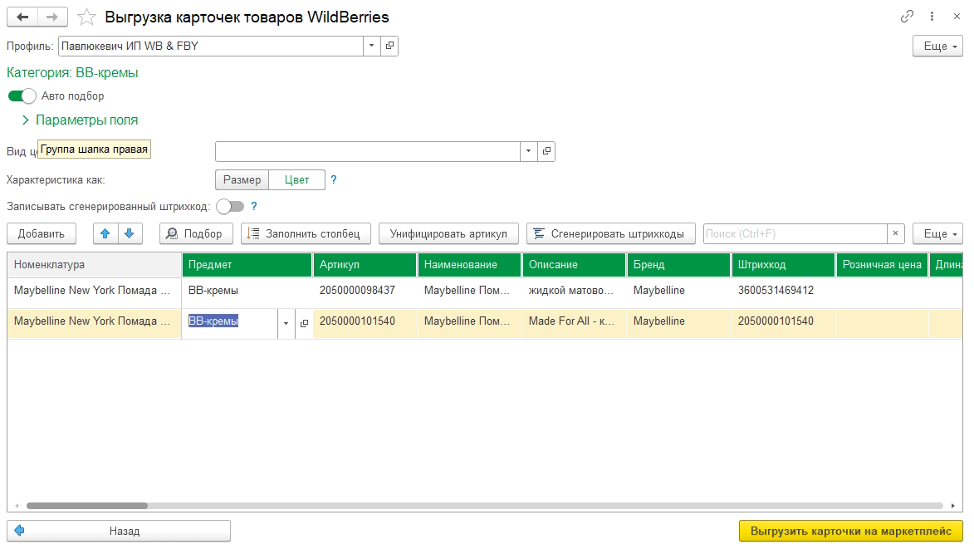974x550 pixels.
Task: Copy link using the chain icon
Action: (907, 17)
